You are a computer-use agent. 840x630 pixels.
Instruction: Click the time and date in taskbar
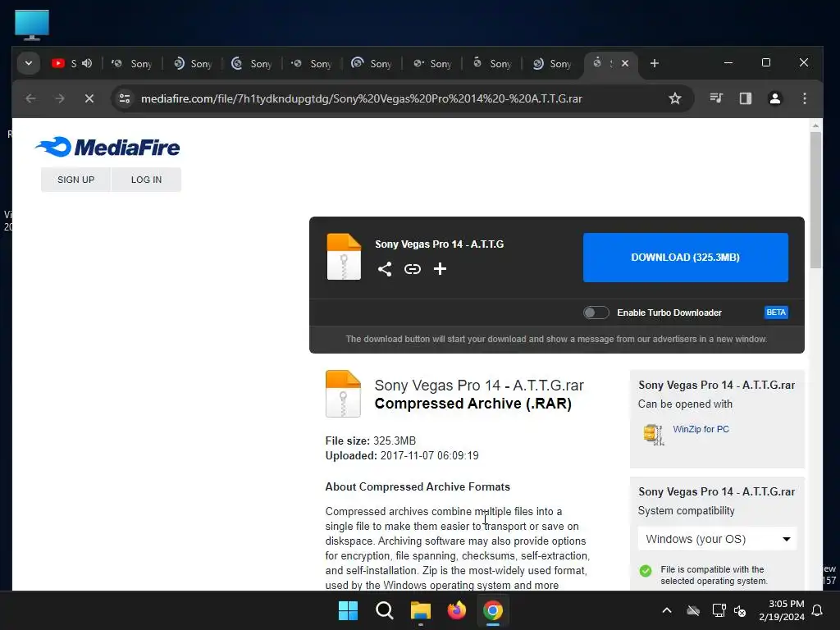point(782,610)
